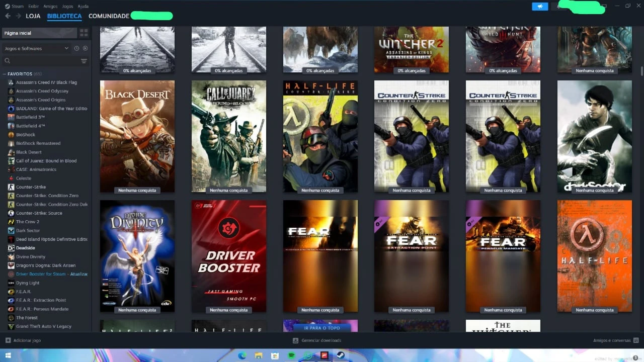This screenshot has height=362, width=644.
Task: Open Microsoft Edge from taskbar
Action: tap(242, 355)
